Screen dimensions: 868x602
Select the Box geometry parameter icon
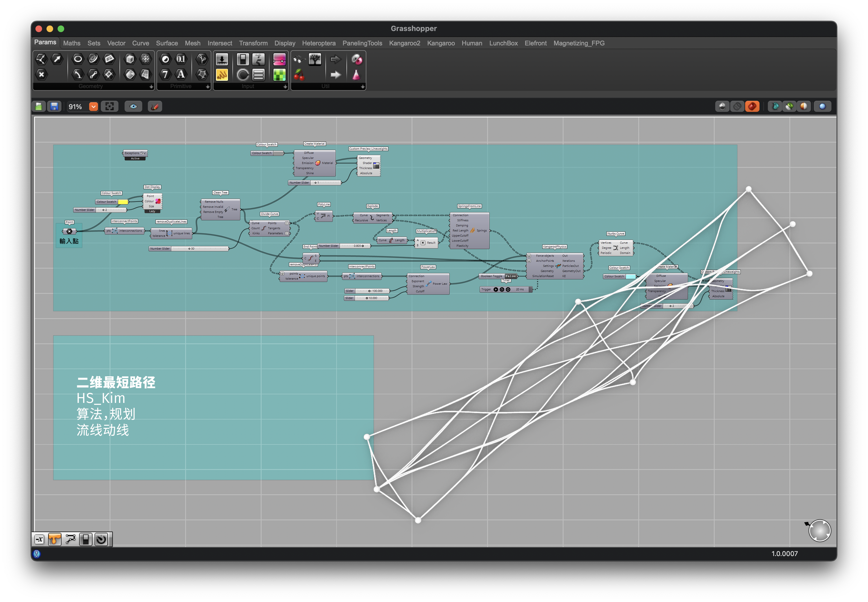pyautogui.click(x=130, y=59)
